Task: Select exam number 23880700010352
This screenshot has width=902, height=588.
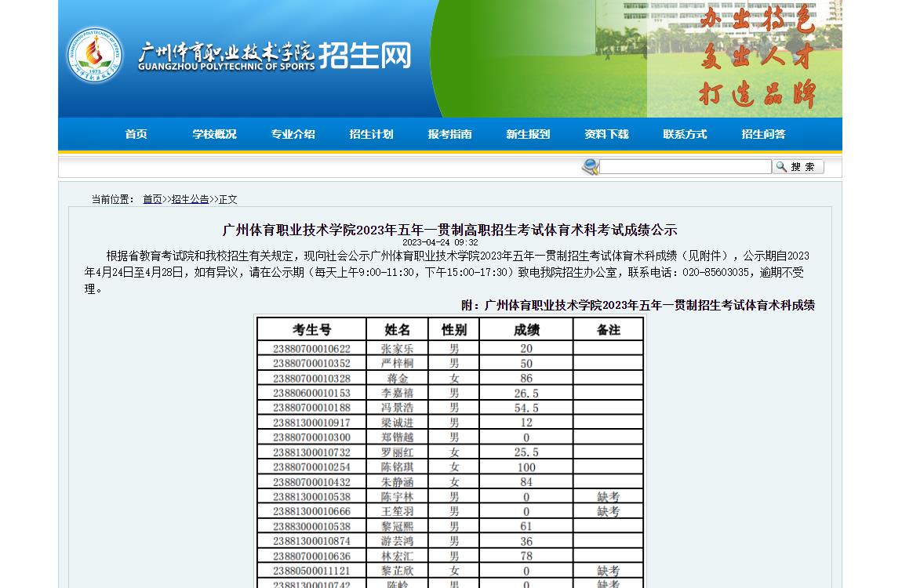Action: click(312, 363)
